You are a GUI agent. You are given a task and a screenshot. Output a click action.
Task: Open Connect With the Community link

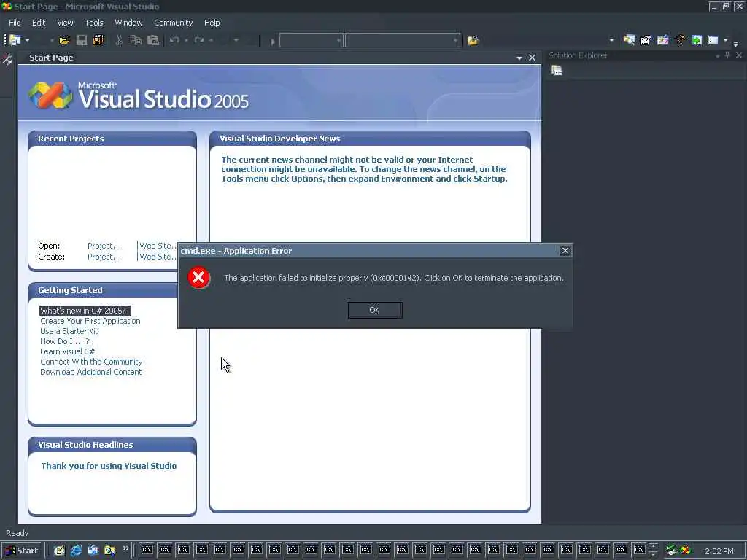click(x=91, y=362)
